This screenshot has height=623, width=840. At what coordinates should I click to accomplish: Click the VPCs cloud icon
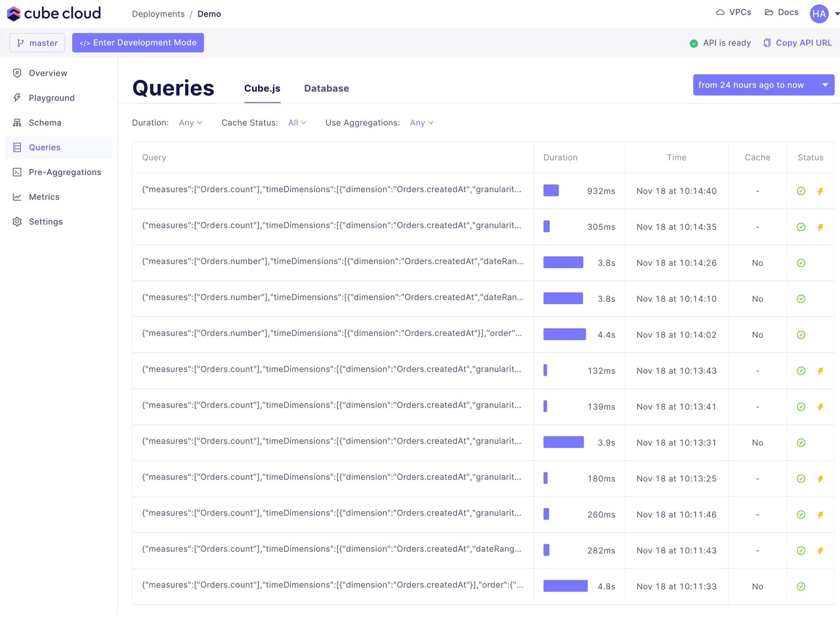coord(720,12)
